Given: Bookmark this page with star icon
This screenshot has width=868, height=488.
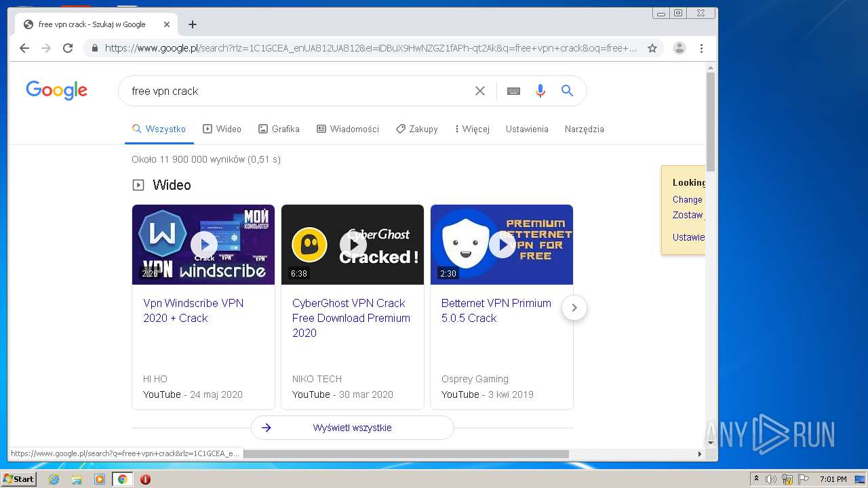Looking at the screenshot, I should 652,48.
